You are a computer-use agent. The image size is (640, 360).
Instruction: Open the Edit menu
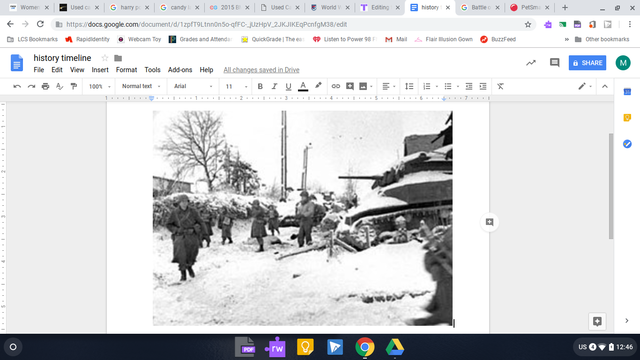pyautogui.click(x=57, y=70)
